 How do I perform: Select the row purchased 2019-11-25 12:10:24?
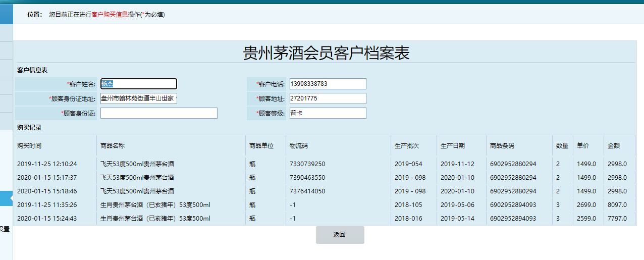click(47, 164)
